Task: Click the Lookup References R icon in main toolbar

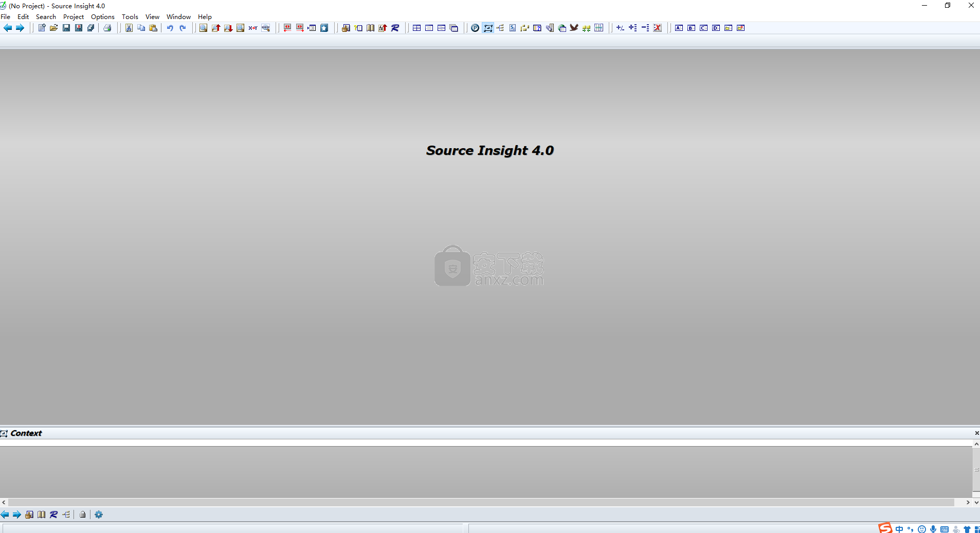Action: click(x=395, y=28)
